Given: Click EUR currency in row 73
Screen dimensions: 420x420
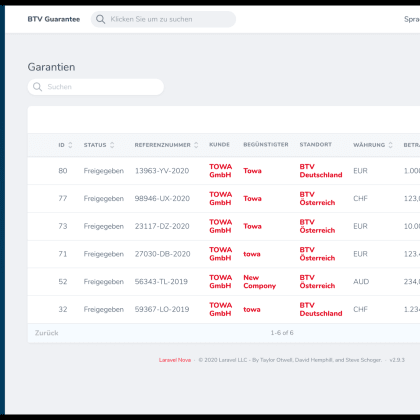Looking at the screenshot, I should pos(360,226).
